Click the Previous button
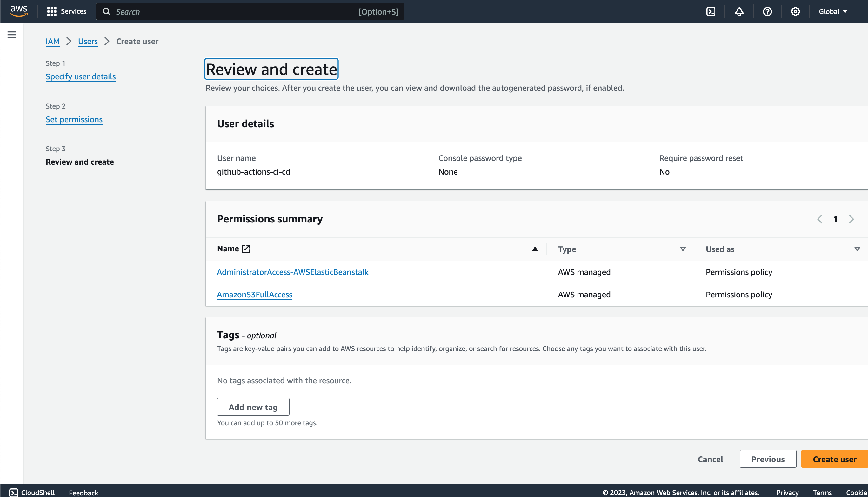The width and height of the screenshot is (868, 497). 768,459
